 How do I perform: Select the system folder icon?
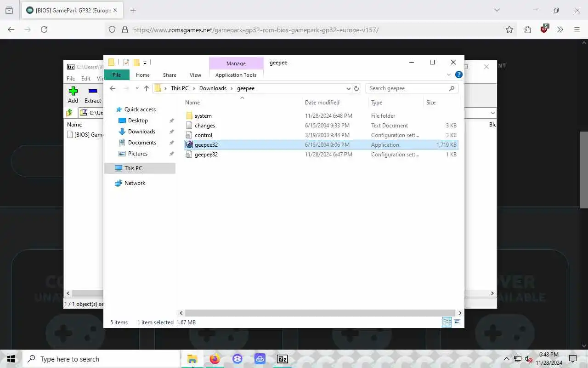189,115
